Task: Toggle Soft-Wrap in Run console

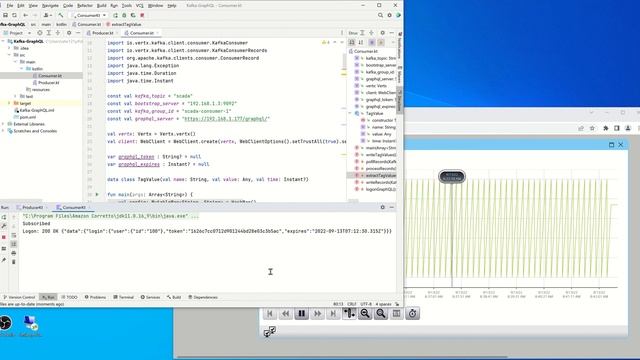Action: pyautogui.click(x=13, y=236)
